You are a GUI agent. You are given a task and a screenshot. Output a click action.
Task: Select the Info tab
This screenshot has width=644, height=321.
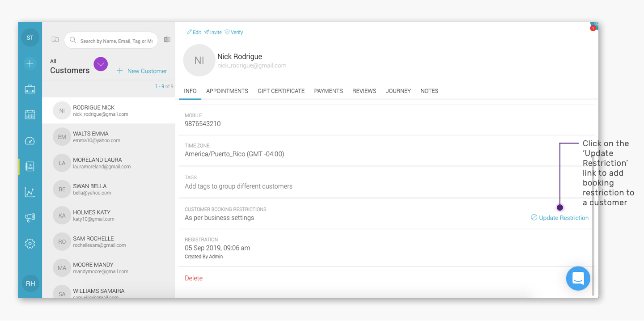point(190,91)
